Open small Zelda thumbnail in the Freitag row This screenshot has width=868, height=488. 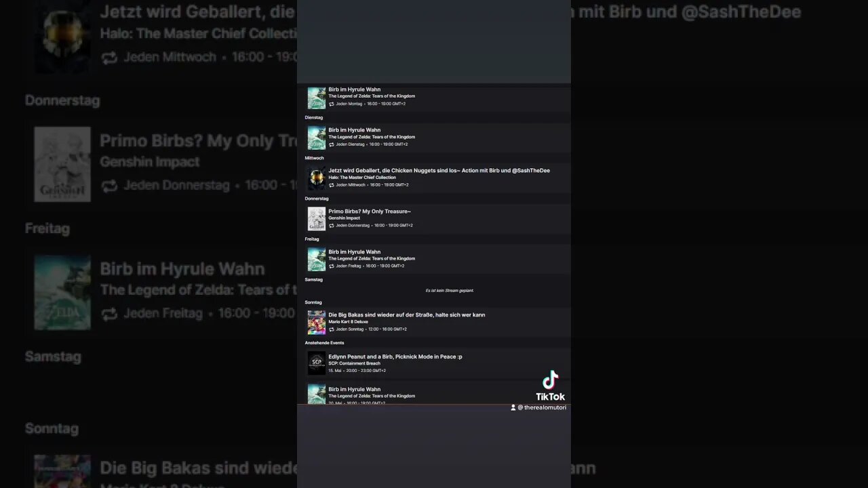(x=317, y=260)
